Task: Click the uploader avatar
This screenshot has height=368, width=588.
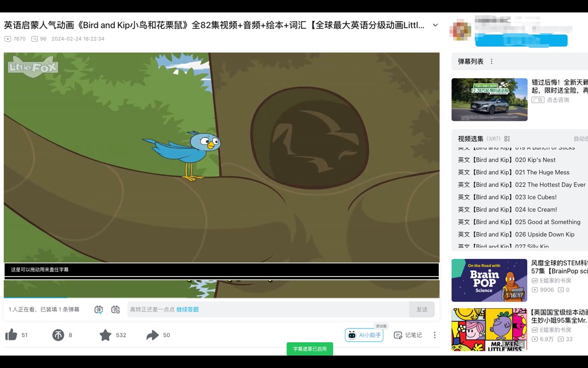Action: click(460, 30)
